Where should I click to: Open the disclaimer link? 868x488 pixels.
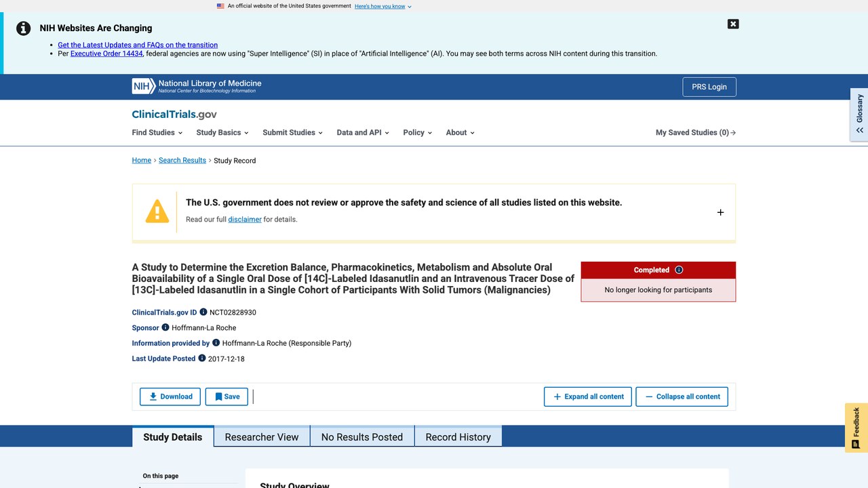tap(245, 220)
